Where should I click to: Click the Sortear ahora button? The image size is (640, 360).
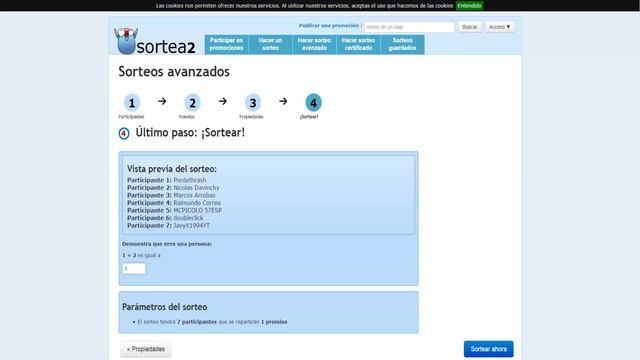pos(489,349)
